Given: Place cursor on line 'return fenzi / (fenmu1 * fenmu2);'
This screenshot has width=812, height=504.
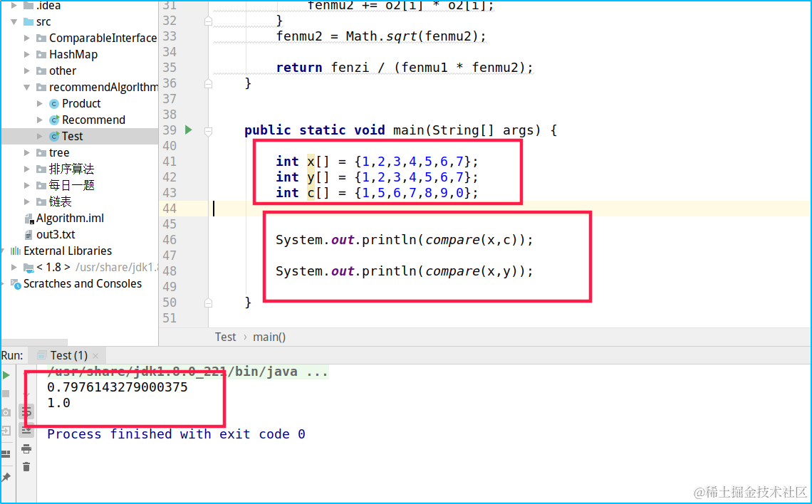Looking at the screenshot, I should click(x=405, y=67).
